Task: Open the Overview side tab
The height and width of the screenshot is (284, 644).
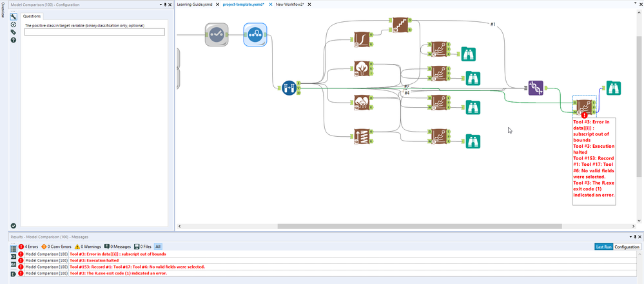Action: (x=3, y=10)
